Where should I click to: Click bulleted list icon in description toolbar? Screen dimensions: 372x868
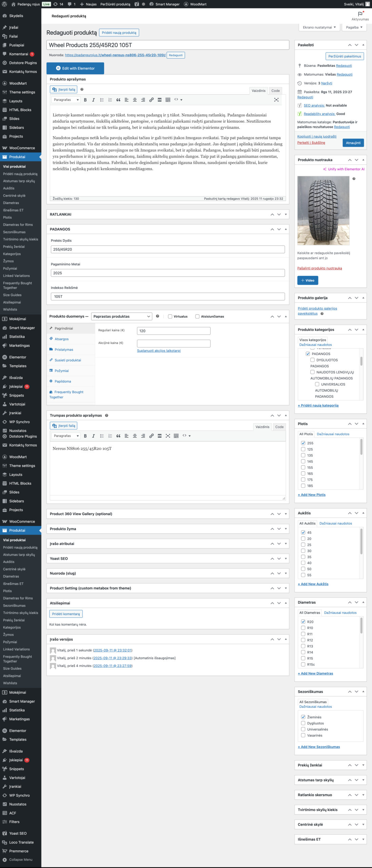click(102, 100)
